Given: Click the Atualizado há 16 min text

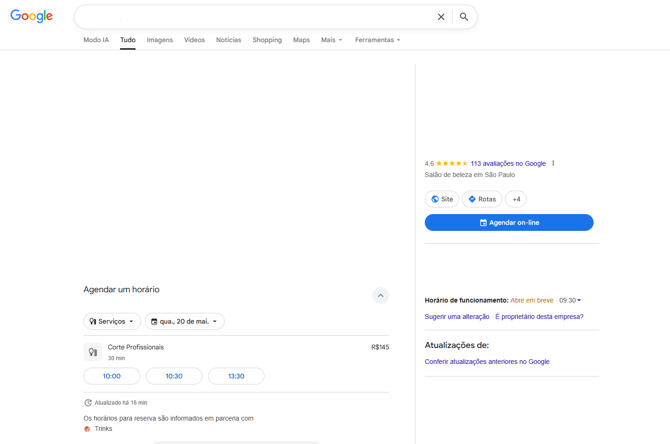Looking at the screenshot, I should [x=121, y=403].
